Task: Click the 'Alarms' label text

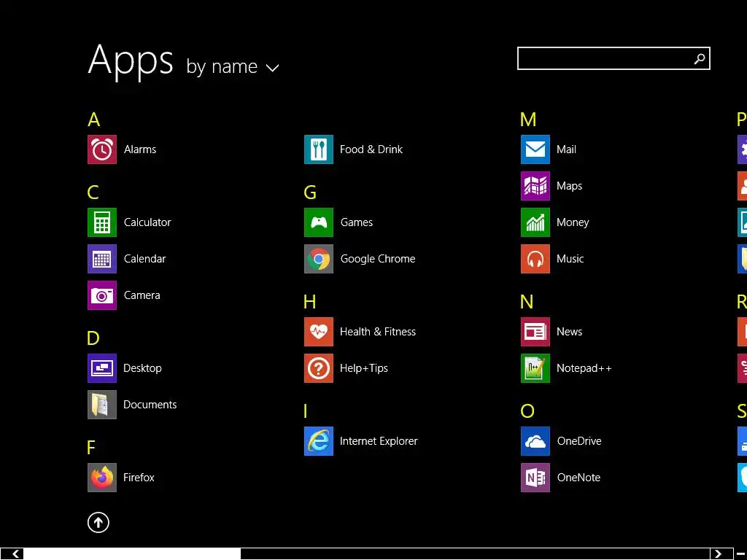Action: (140, 149)
